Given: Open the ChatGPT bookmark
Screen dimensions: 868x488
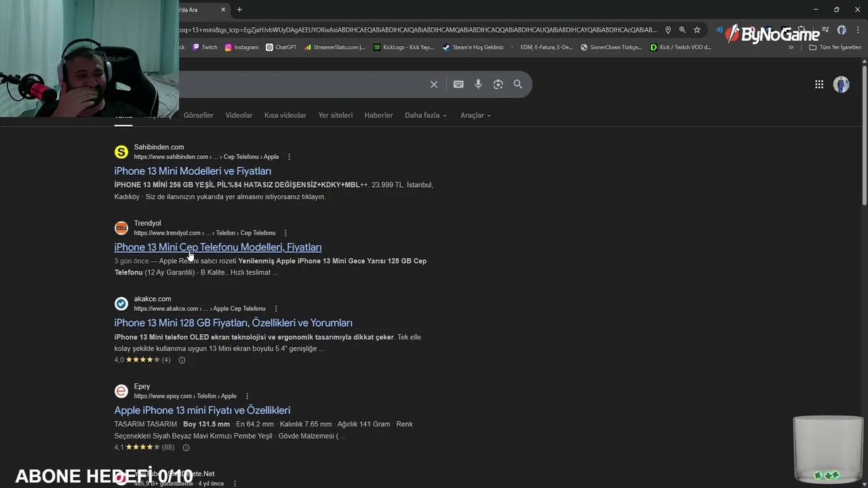Looking at the screenshot, I should click(281, 47).
